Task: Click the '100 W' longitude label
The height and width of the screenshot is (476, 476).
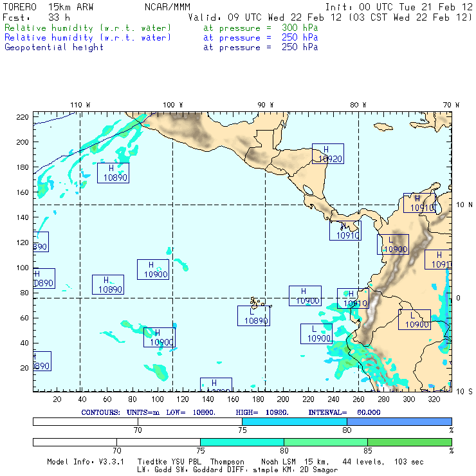Action: (173, 105)
